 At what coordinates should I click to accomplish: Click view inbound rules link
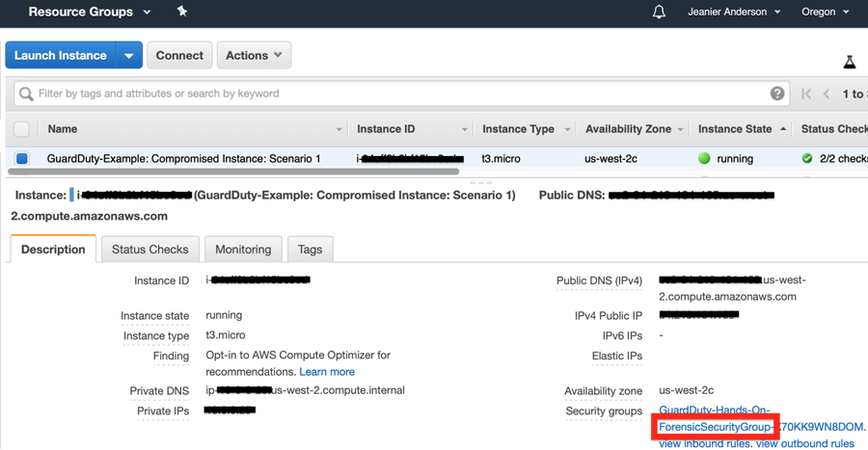(705, 444)
